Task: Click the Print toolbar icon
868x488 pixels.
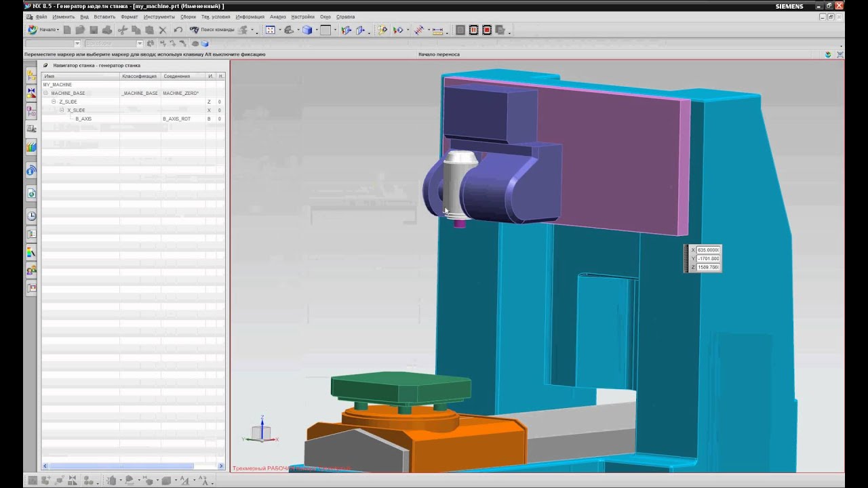Action: pyautogui.click(x=107, y=30)
